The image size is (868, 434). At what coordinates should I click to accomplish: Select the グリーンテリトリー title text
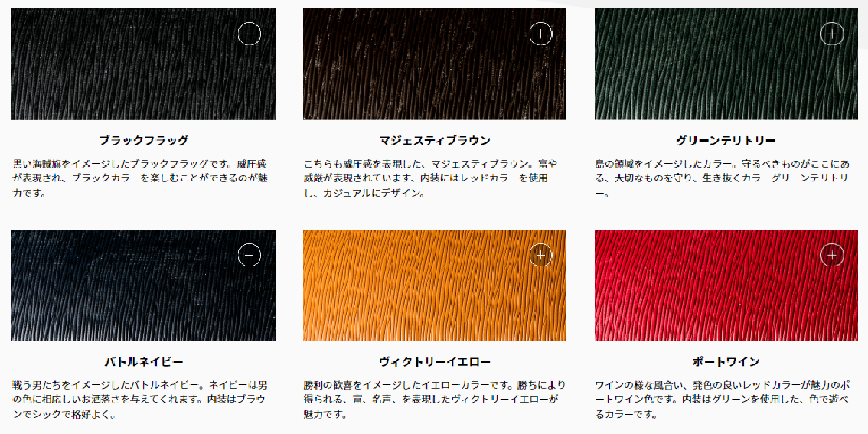726,141
